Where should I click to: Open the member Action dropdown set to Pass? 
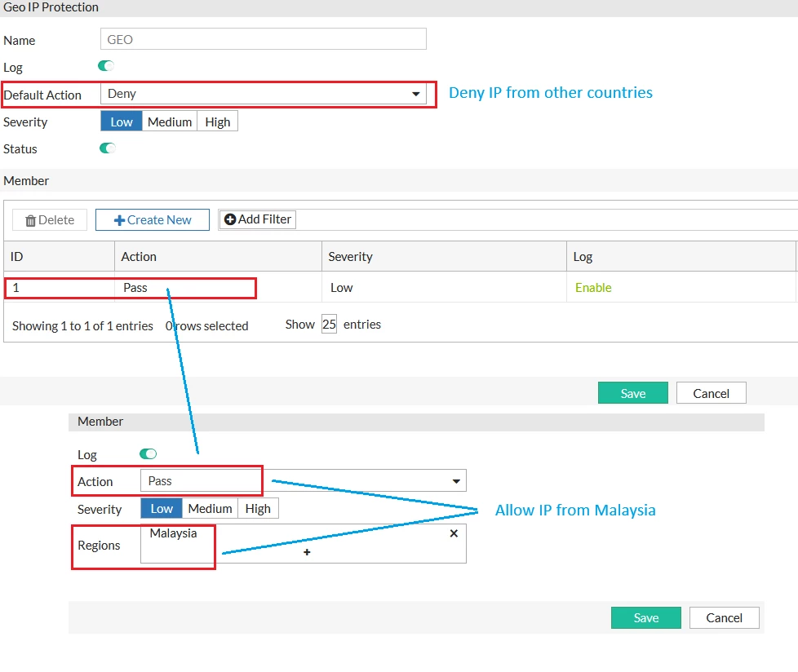pyautogui.click(x=304, y=480)
